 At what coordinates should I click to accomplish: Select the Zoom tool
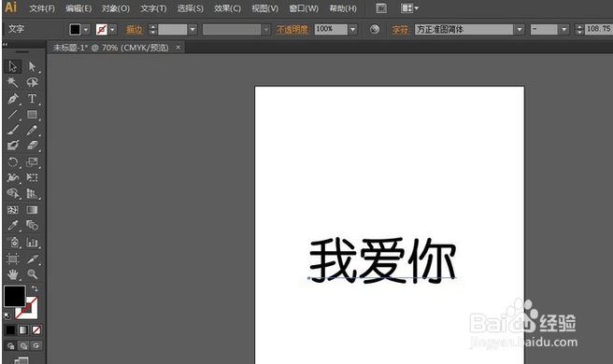(32, 274)
